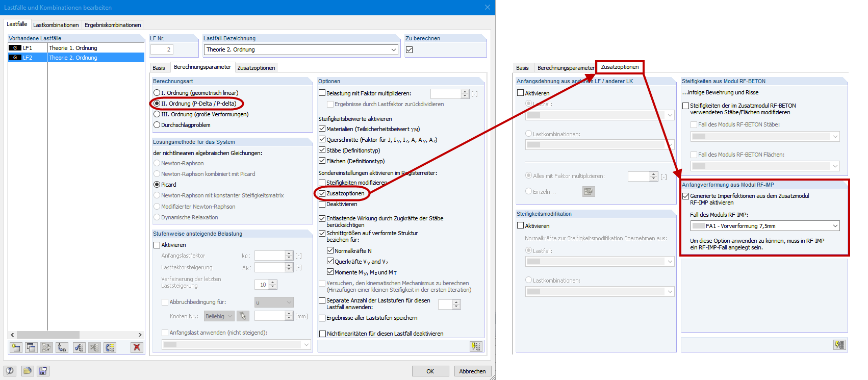This screenshot has width=868, height=380.
Task: Open help with question mark icon
Action: [x=10, y=371]
